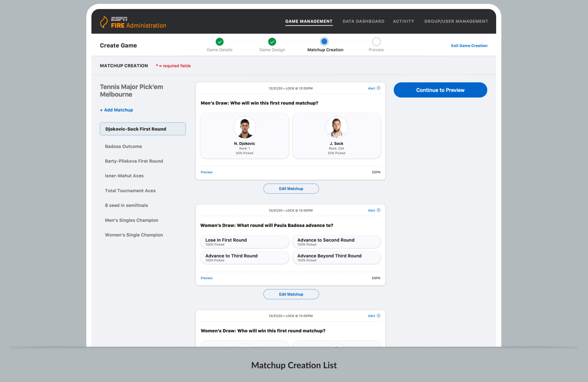Click Alert icon on Badosa question card
The width and height of the screenshot is (588, 382).
[378, 210]
